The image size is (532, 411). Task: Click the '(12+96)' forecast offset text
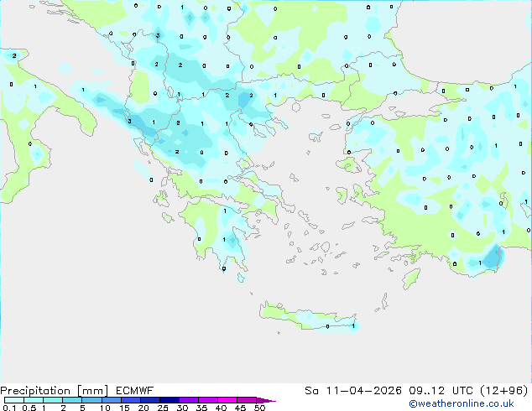point(504,391)
